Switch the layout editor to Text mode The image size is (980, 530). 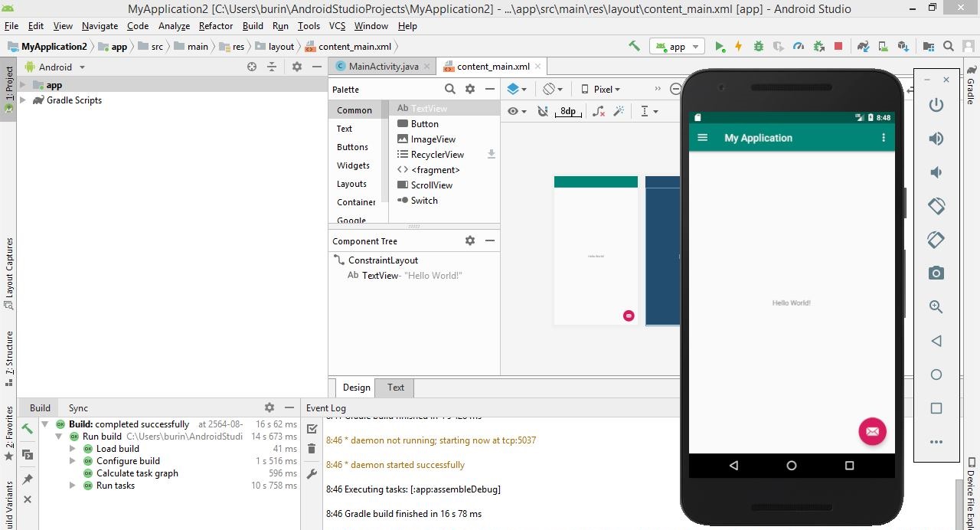point(395,388)
